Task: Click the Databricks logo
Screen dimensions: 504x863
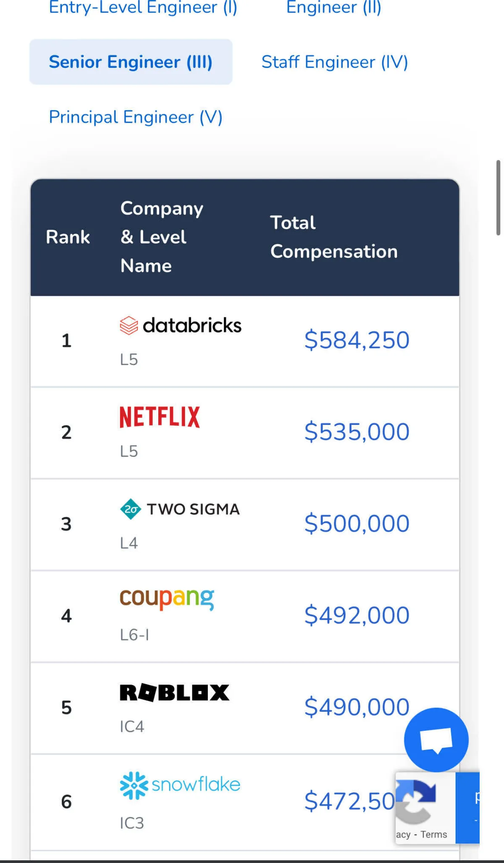Action: [x=181, y=325]
